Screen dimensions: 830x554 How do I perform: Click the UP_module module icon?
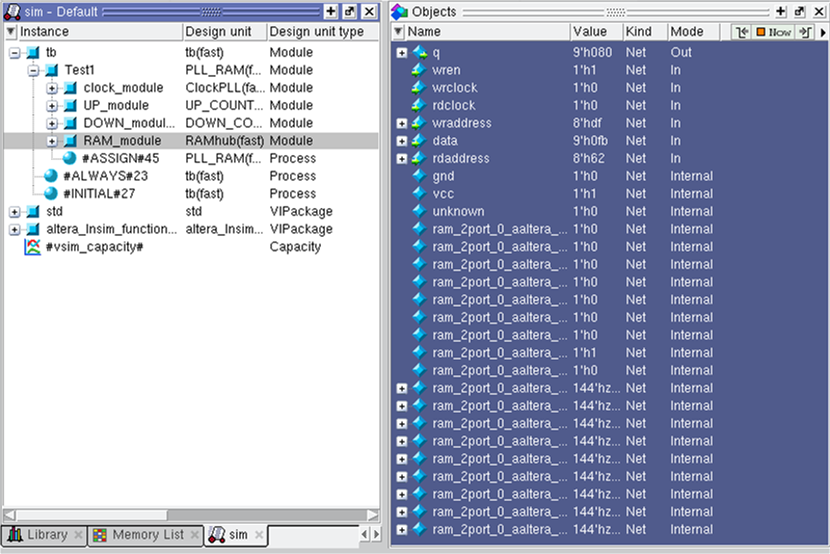click(70, 105)
